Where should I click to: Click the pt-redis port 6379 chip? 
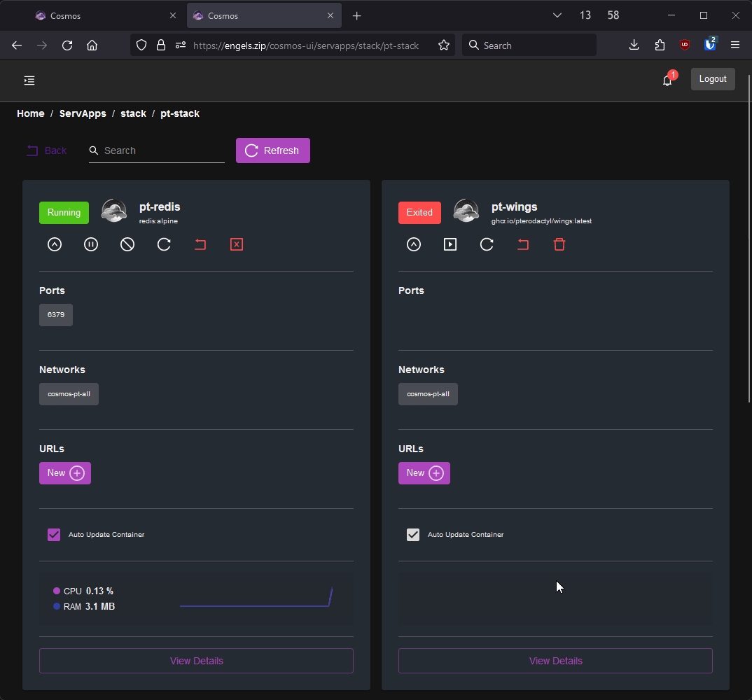pos(56,315)
